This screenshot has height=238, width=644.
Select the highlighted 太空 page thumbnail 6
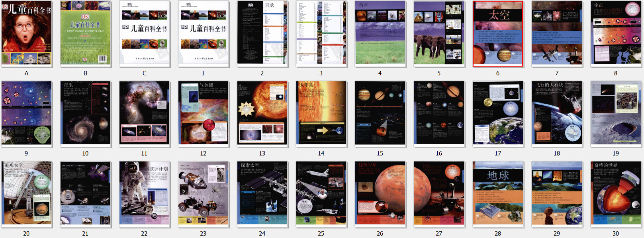[x=498, y=33]
